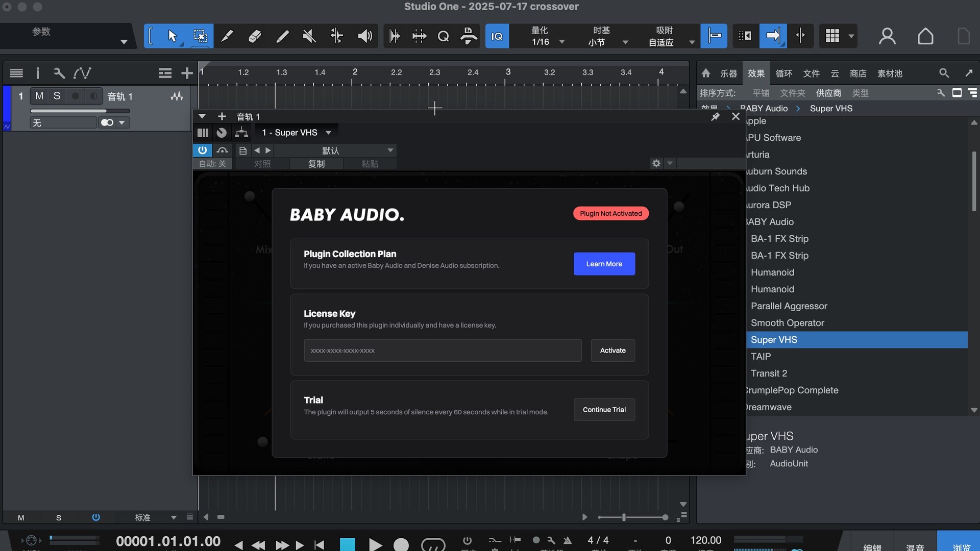Select the next preset arrow
The image size is (980, 551).
coord(268,151)
